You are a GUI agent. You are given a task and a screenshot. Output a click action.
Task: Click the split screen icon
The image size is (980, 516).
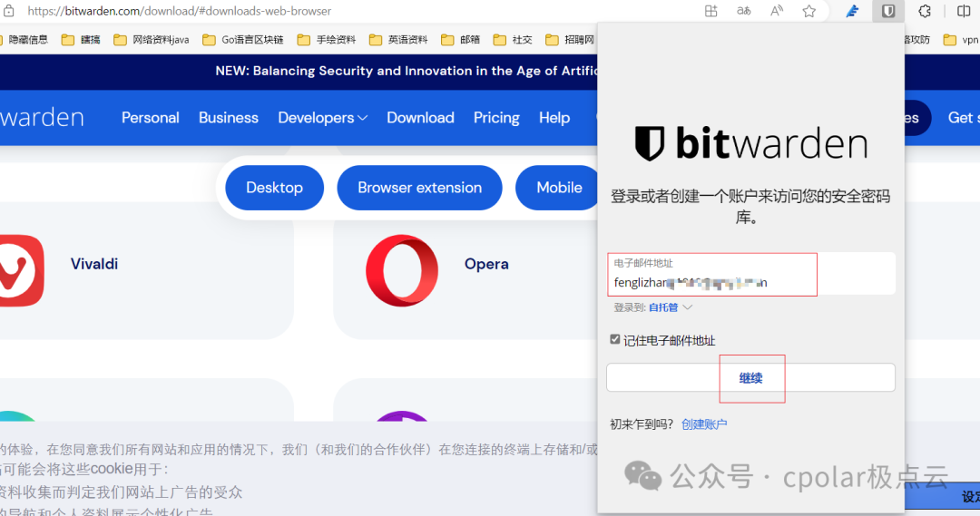[x=964, y=11]
